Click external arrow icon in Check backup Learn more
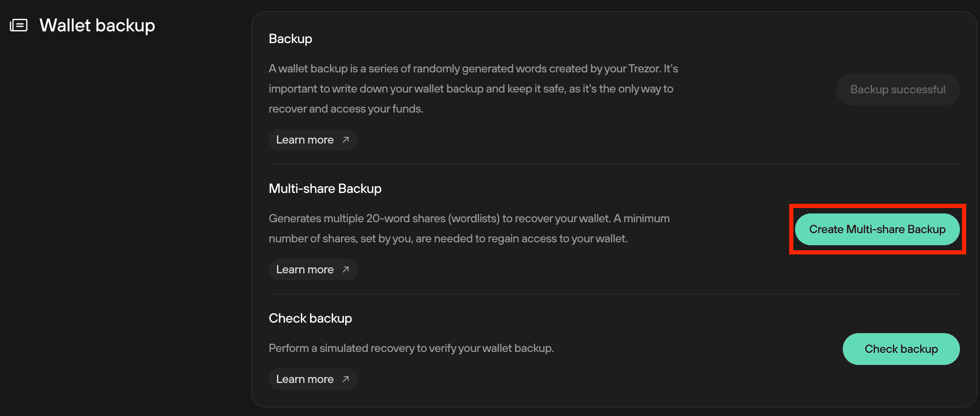This screenshot has width=980, height=416. tap(346, 379)
